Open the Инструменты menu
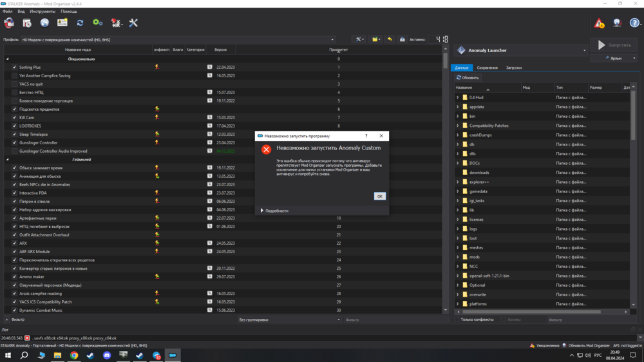The width and height of the screenshot is (644, 362). pos(43,12)
